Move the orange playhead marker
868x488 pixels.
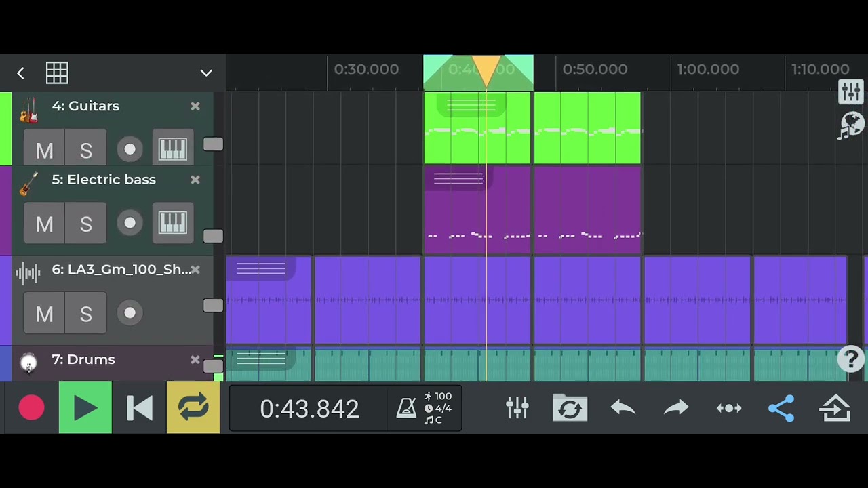click(x=486, y=70)
